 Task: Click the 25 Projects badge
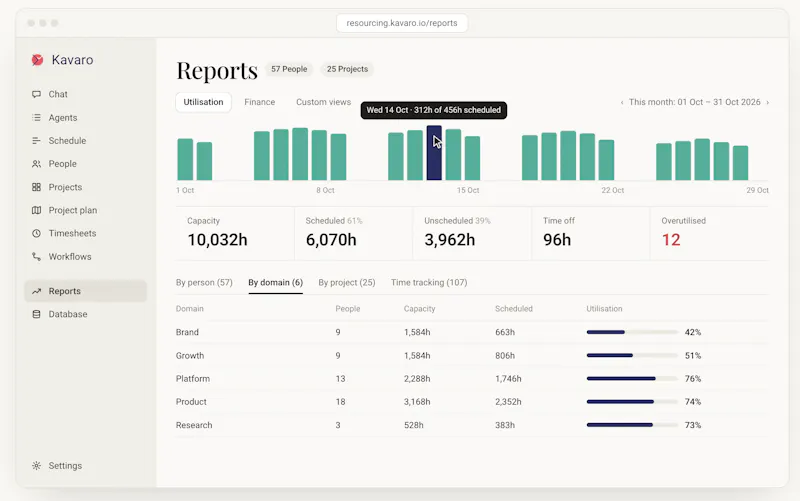(347, 69)
